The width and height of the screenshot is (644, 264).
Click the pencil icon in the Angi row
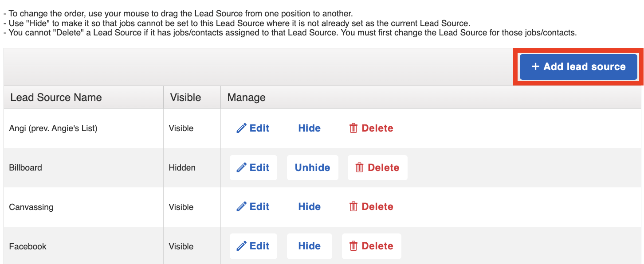[x=242, y=128]
